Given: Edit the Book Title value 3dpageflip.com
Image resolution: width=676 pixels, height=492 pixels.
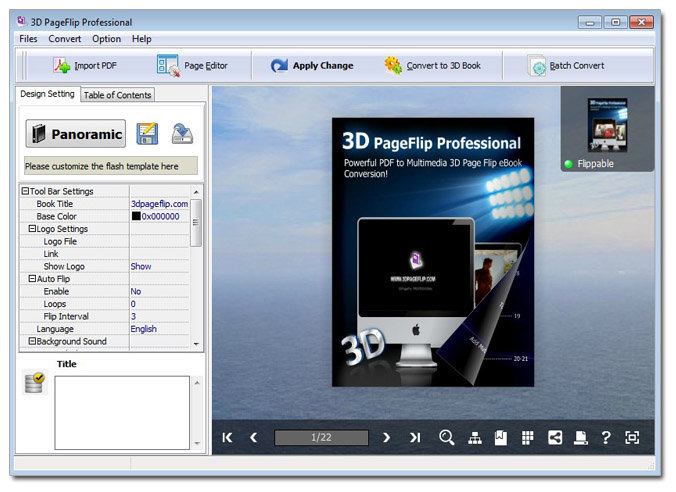Looking at the screenshot, I should [x=160, y=204].
